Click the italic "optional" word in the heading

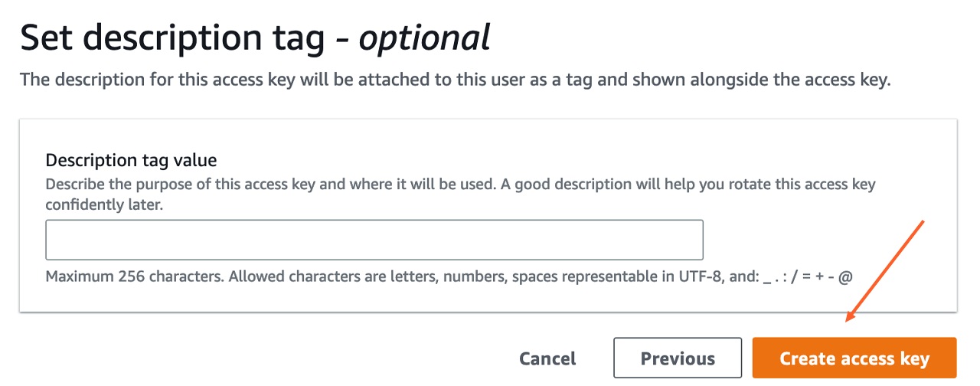(424, 38)
